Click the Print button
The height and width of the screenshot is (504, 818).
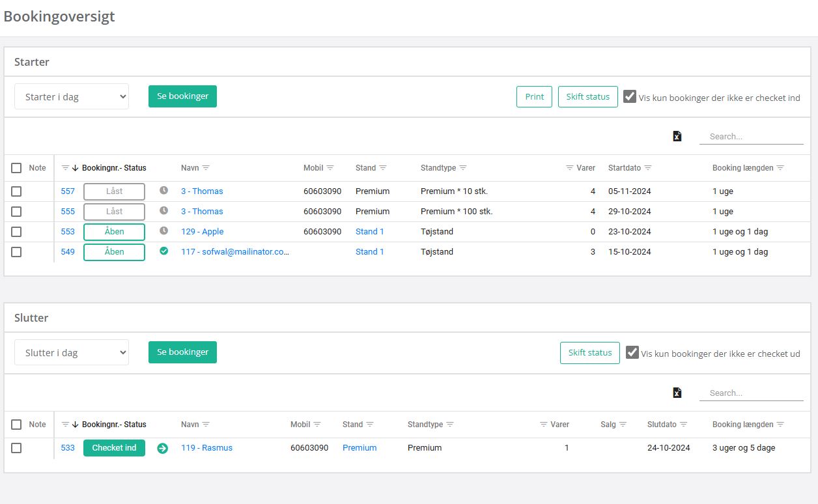point(534,96)
